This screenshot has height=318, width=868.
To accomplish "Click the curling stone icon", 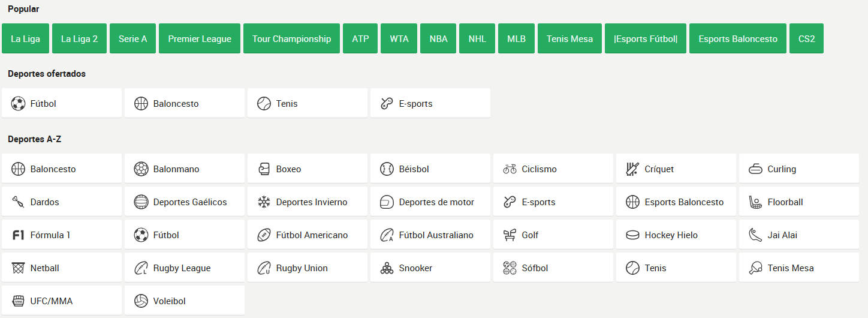I will 755,169.
